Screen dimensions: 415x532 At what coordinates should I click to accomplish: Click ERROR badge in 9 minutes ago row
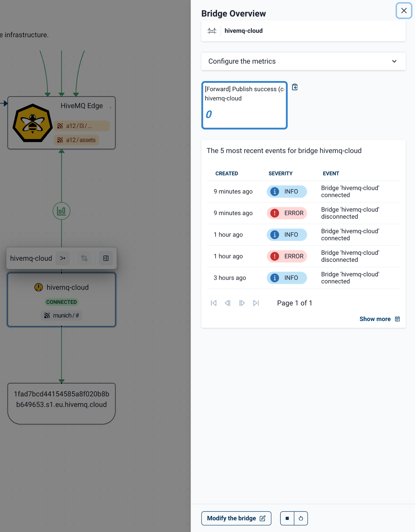click(287, 213)
